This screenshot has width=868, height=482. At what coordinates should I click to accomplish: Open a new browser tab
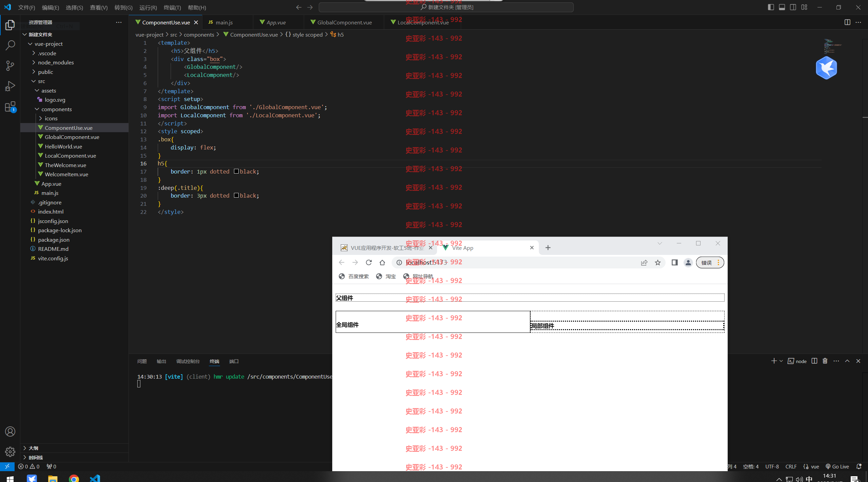point(548,248)
